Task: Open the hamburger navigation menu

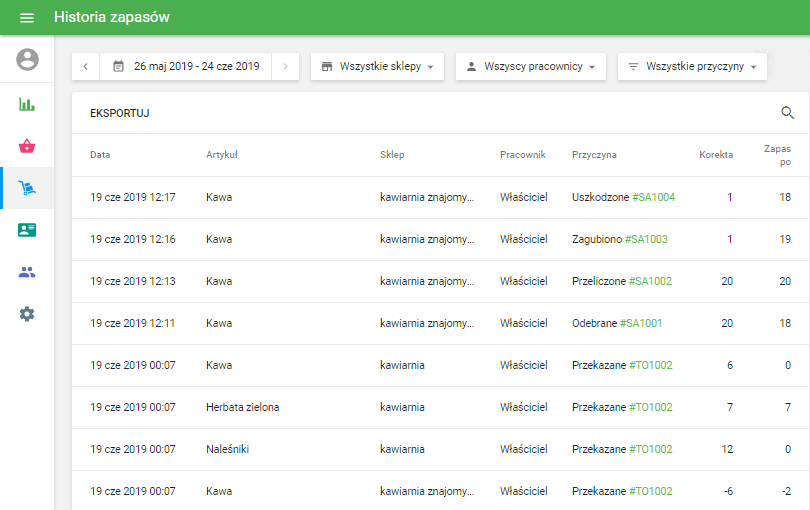Action: pos(27,18)
